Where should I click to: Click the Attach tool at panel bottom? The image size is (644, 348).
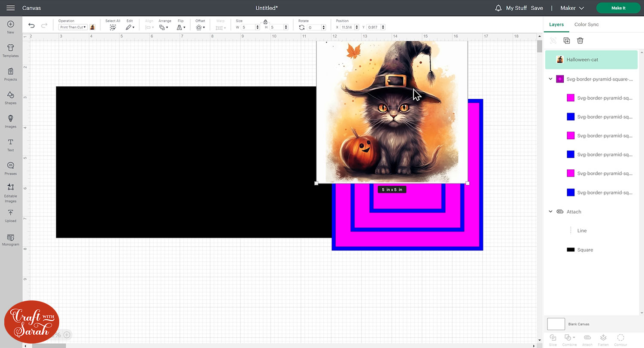[587, 339]
